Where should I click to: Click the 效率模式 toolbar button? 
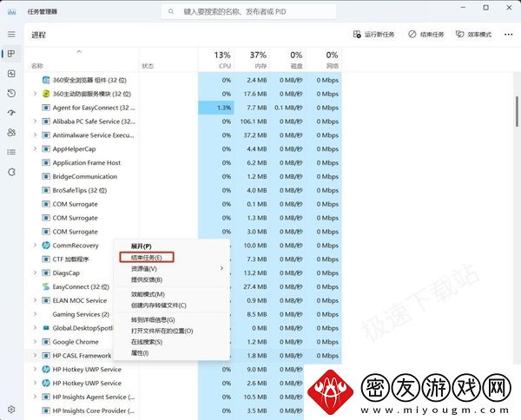pos(473,34)
